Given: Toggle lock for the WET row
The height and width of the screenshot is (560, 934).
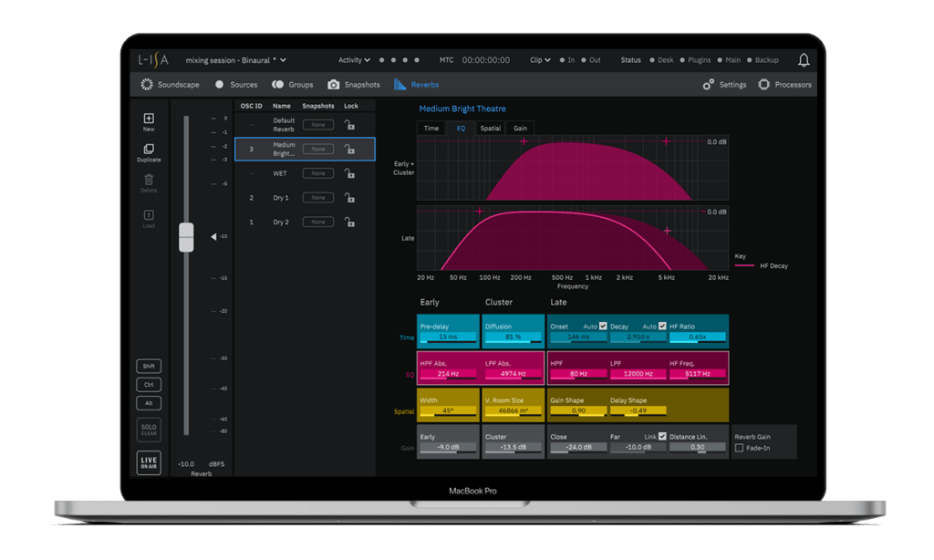Looking at the screenshot, I should click(349, 173).
